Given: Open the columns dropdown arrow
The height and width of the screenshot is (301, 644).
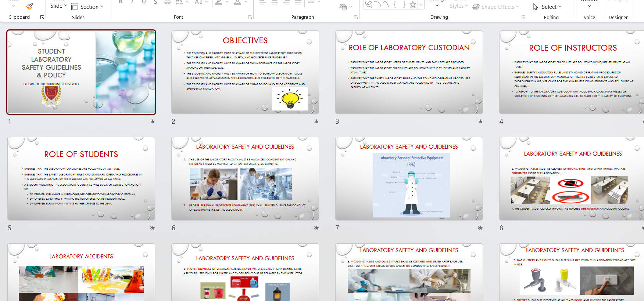Looking at the screenshot, I should point(319,2).
